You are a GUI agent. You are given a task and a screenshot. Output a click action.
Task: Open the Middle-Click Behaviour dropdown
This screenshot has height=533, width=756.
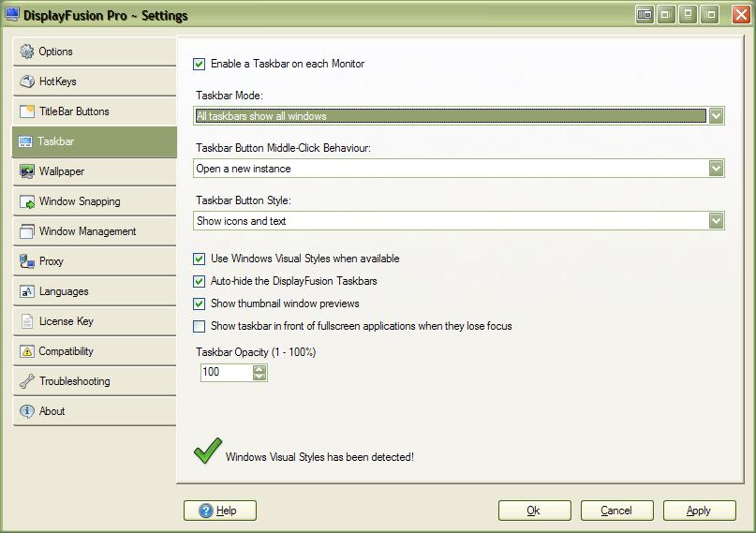point(716,169)
